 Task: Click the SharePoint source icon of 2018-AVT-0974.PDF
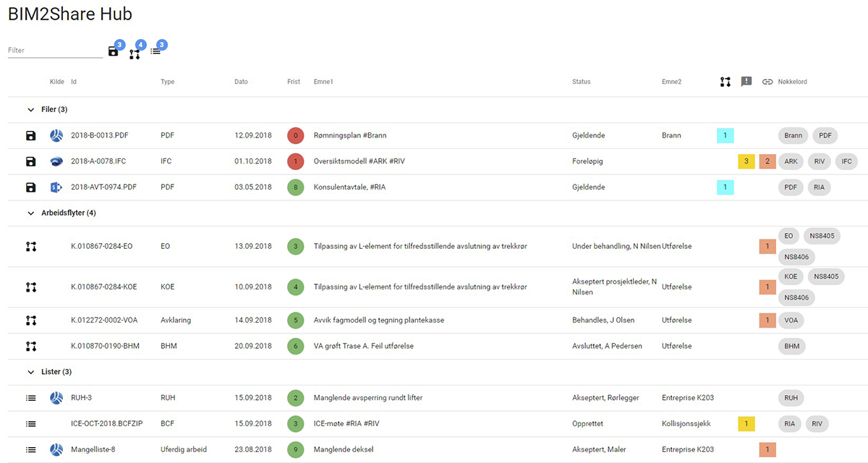(56, 187)
